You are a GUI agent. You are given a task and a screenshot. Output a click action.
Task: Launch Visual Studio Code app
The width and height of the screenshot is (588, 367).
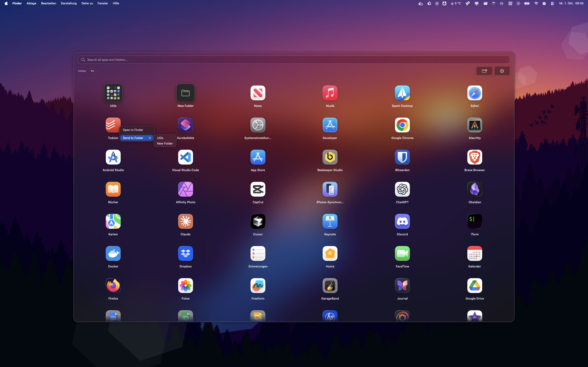click(185, 157)
